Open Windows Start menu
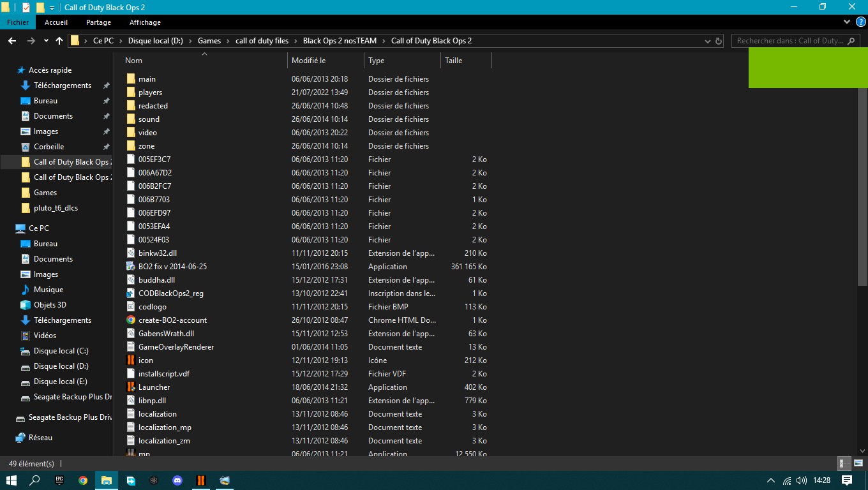This screenshot has width=868, height=490. (x=11, y=480)
